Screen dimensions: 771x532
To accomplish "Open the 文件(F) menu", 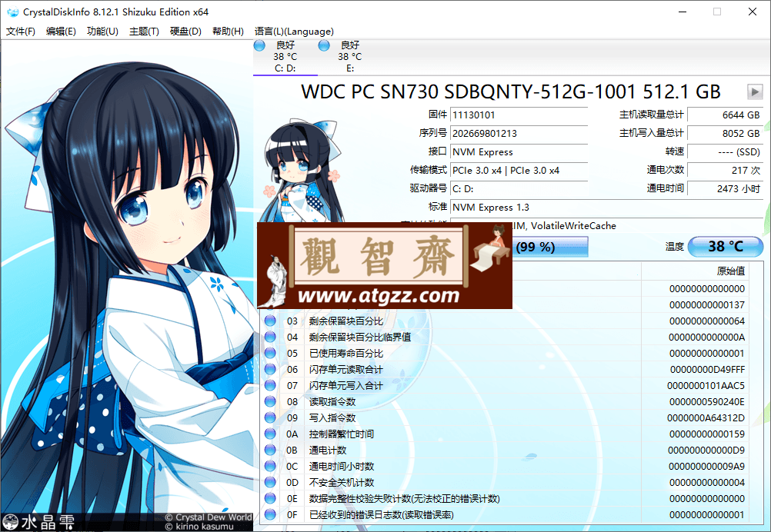I will coord(21,32).
